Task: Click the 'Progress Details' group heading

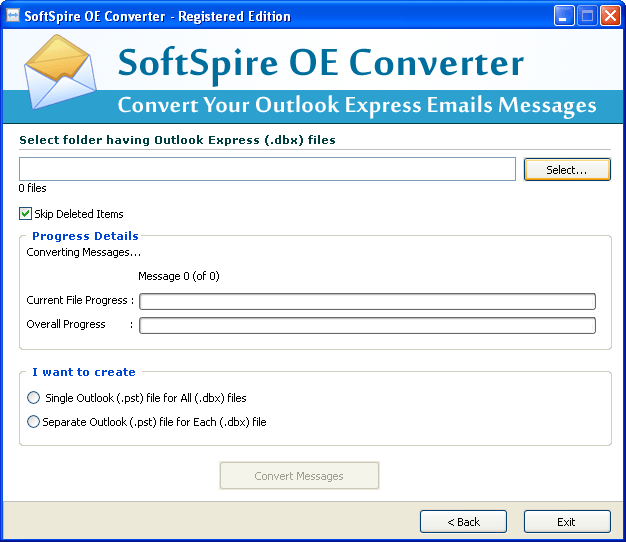Action: [85, 236]
